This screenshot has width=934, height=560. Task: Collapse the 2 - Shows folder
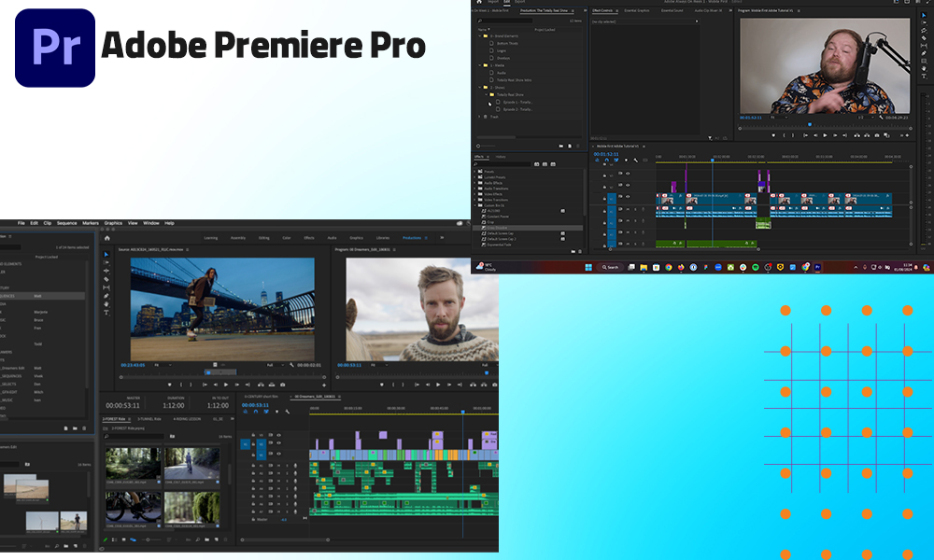(x=479, y=88)
